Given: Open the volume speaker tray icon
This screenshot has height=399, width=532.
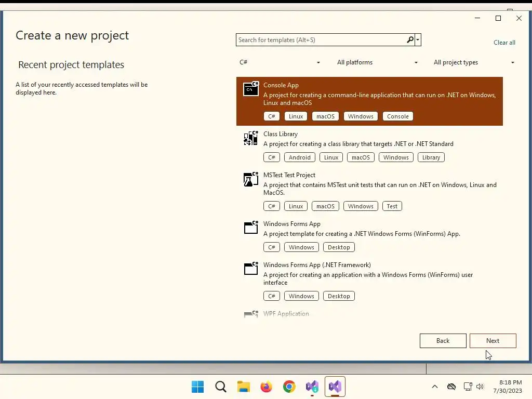Looking at the screenshot, I should (480, 387).
